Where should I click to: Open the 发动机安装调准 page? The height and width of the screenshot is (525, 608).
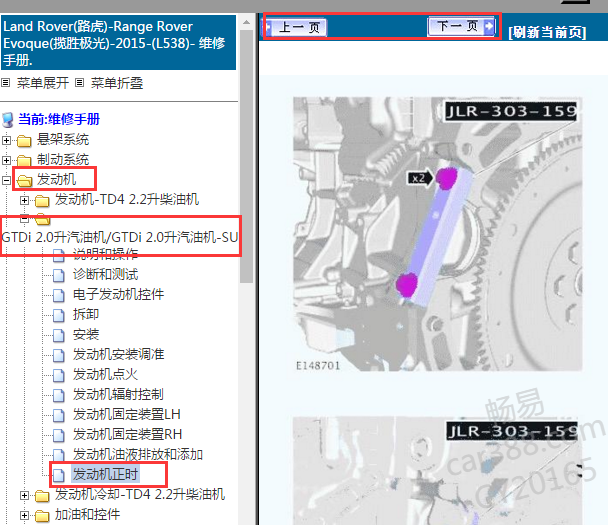[x=118, y=354]
